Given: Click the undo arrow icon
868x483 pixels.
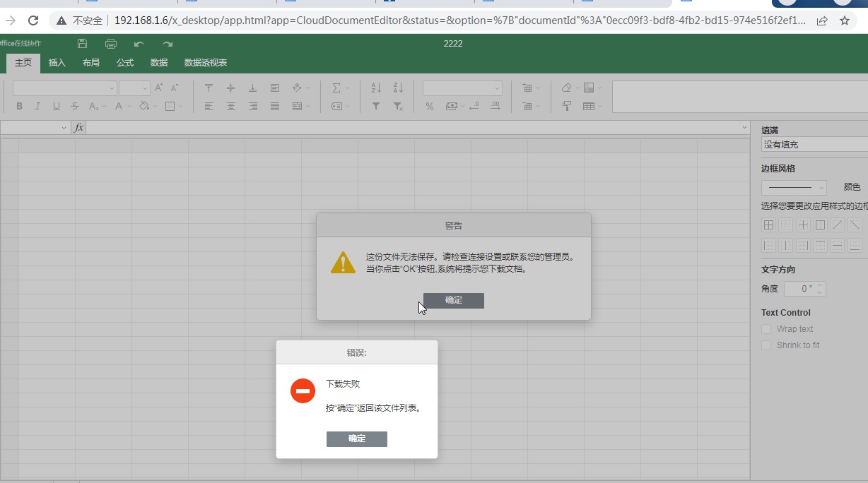Looking at the screenshot, I should coord(139,44).
